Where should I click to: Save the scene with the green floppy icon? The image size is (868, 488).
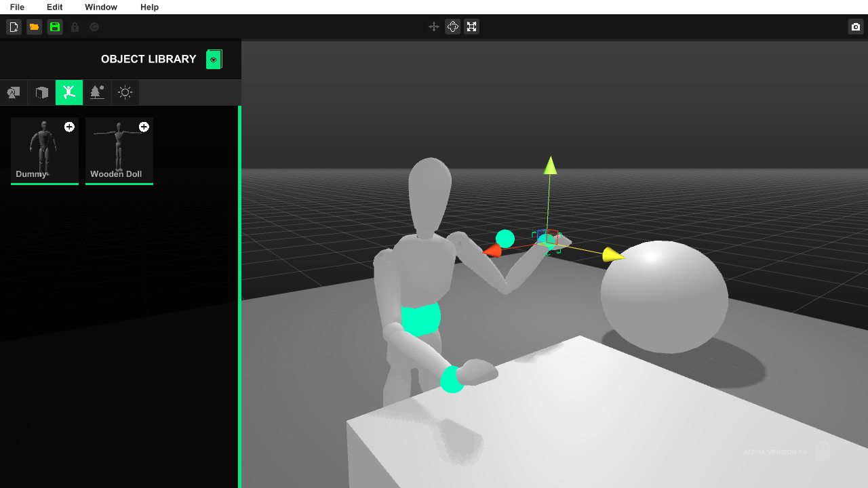(55, 27)
